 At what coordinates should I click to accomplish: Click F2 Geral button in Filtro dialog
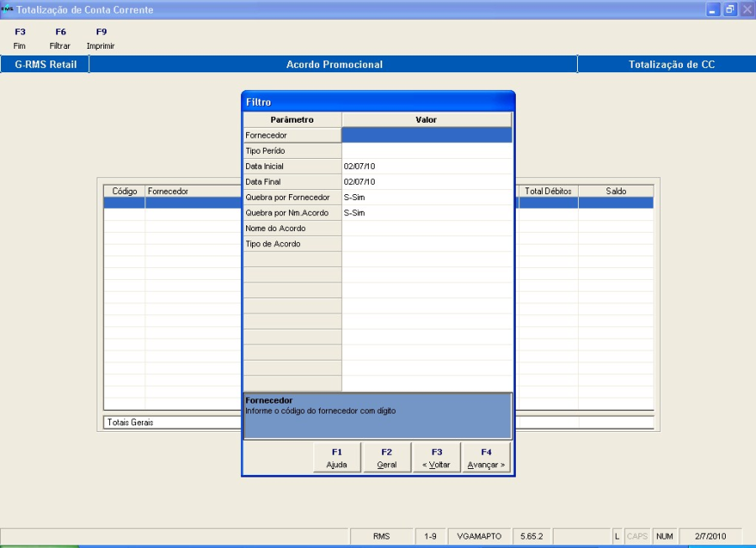386,458
